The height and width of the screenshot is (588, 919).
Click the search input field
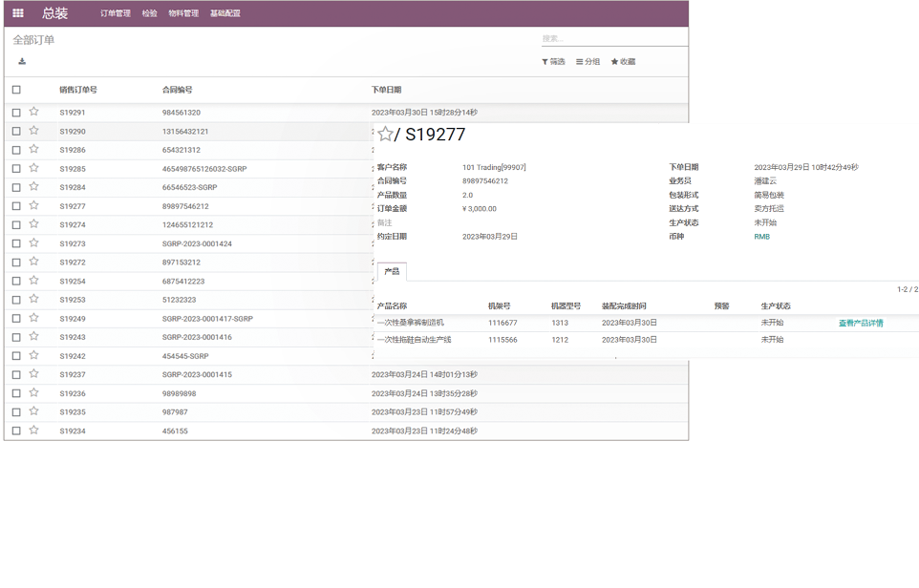click(613, 39)
